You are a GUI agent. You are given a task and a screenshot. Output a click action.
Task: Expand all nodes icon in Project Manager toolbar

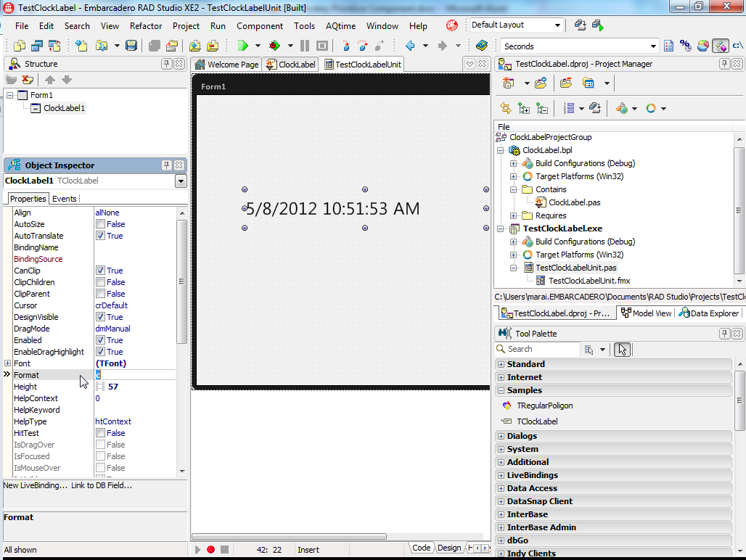(525, 107)
